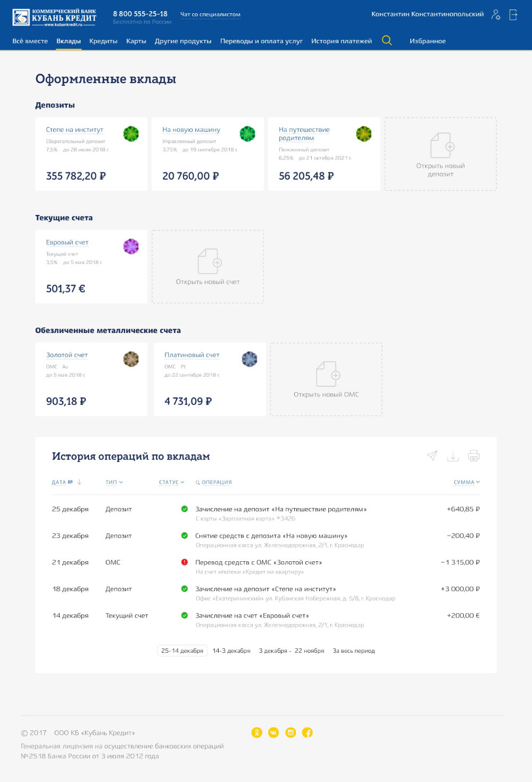Click the purple gem on Евровый счет
The width and height of the screenshot is (532, 782).
coord(131,246)
